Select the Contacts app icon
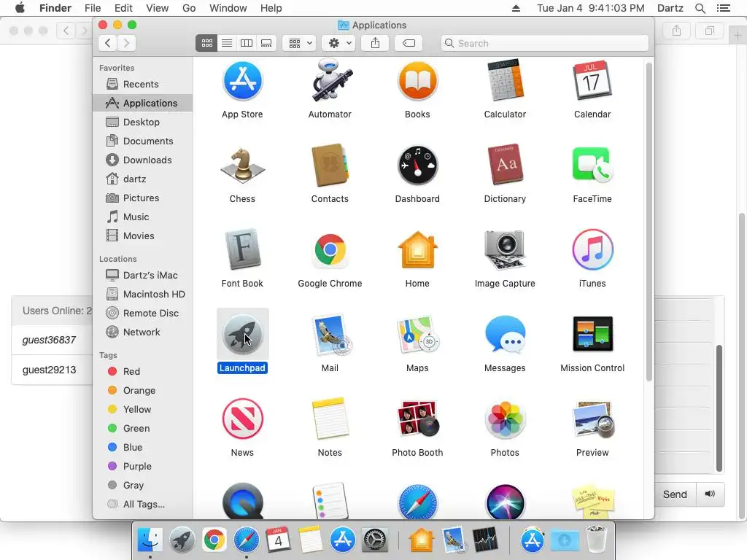 [330, 166]
